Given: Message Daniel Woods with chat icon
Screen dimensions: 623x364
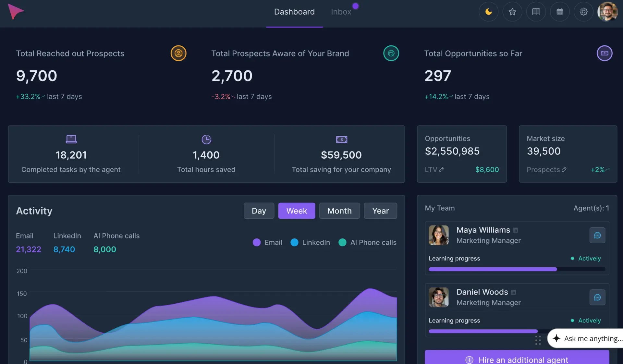Looking at the screenshot, I should point(597,297).
